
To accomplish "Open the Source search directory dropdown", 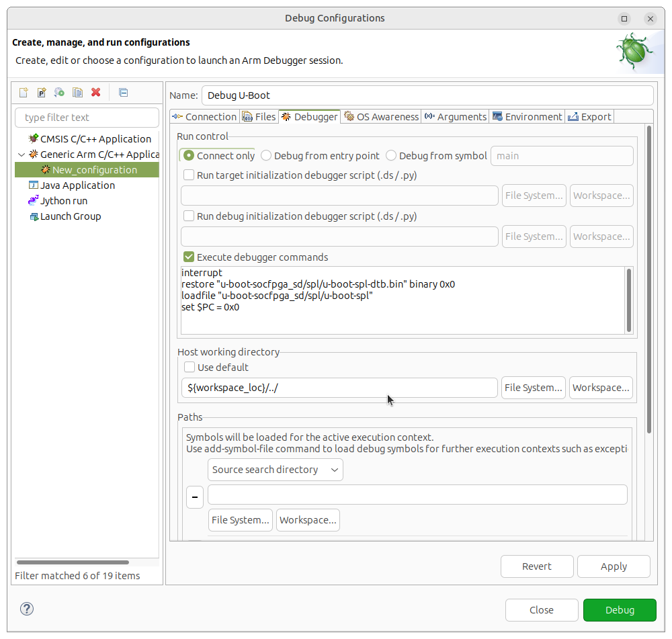I will [276, 470].
